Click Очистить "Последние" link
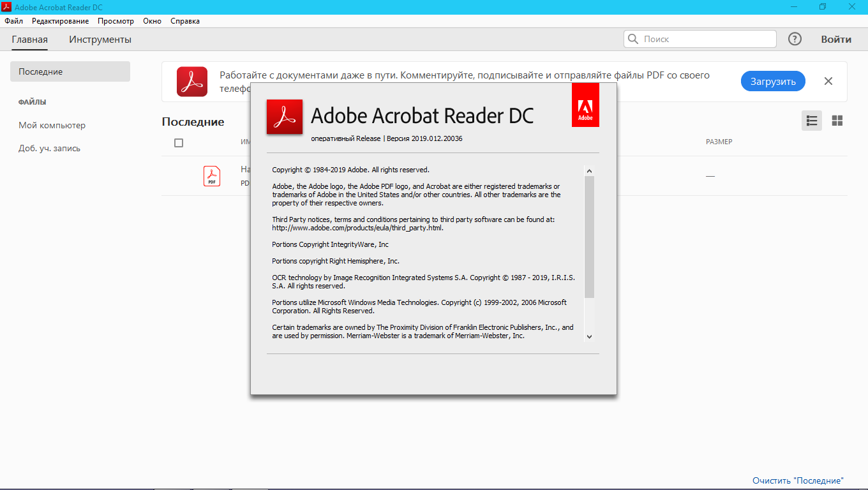 click(x=798, y=480)
